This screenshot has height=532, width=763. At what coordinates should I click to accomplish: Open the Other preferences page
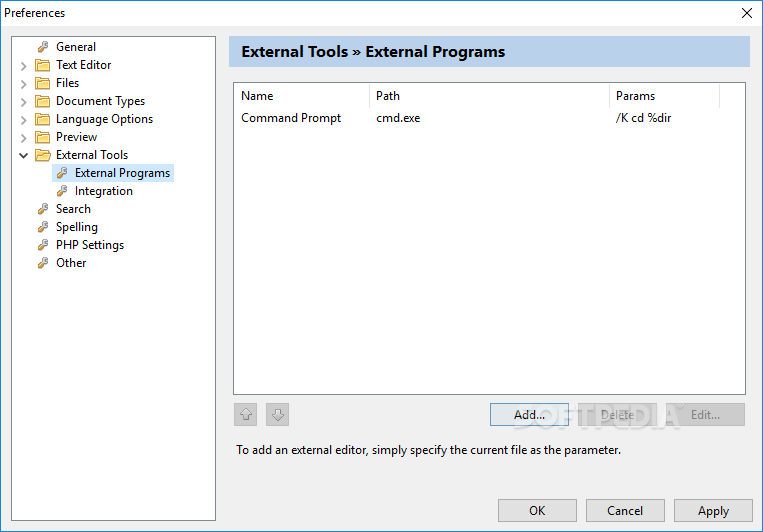click(71, 263)
